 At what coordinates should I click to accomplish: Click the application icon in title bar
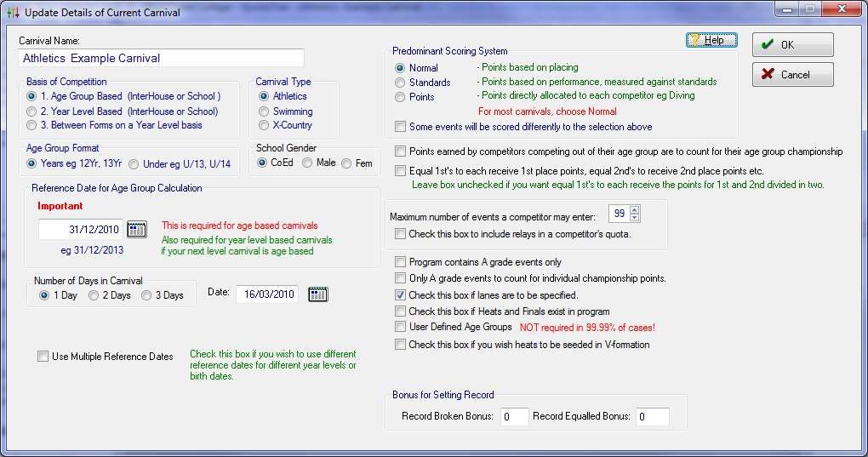click(x=14, y=12)
